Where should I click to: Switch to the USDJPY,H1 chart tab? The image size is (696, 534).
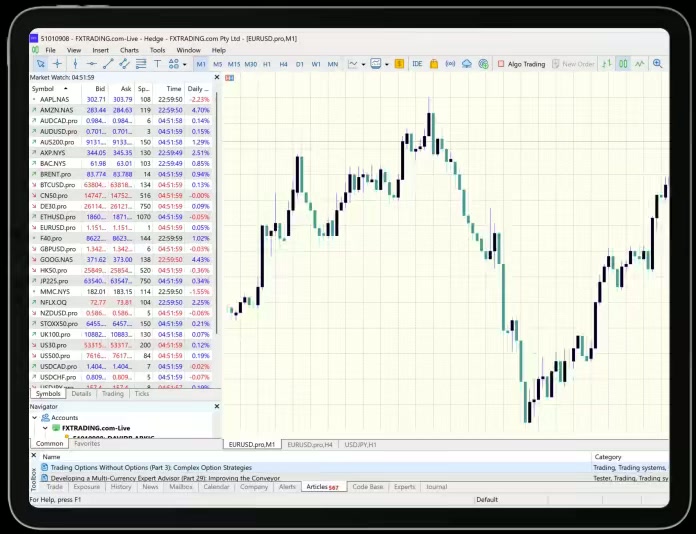[360, 444]
